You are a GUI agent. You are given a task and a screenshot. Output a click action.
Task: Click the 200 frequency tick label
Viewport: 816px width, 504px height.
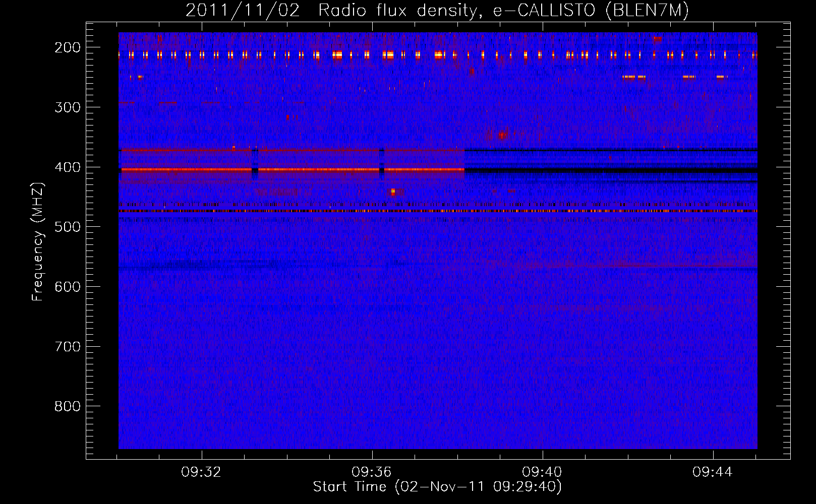pos(68,47)
